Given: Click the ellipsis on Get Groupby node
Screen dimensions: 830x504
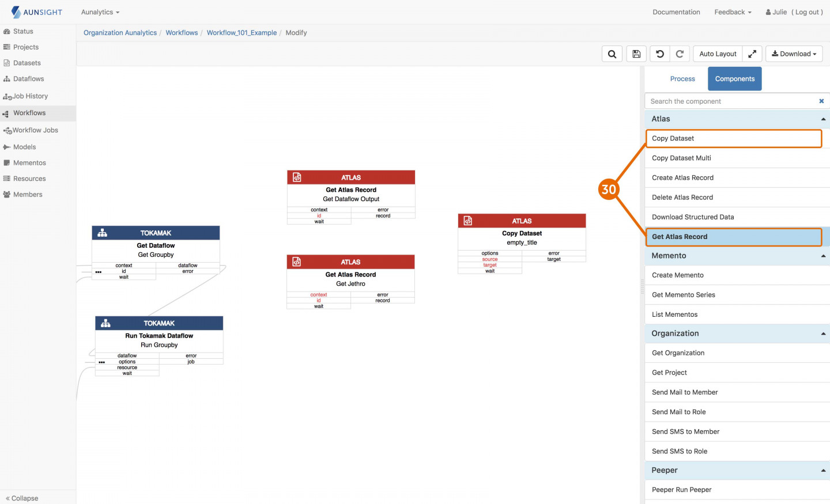Looking at the screenshot, I should coord(99,272).
